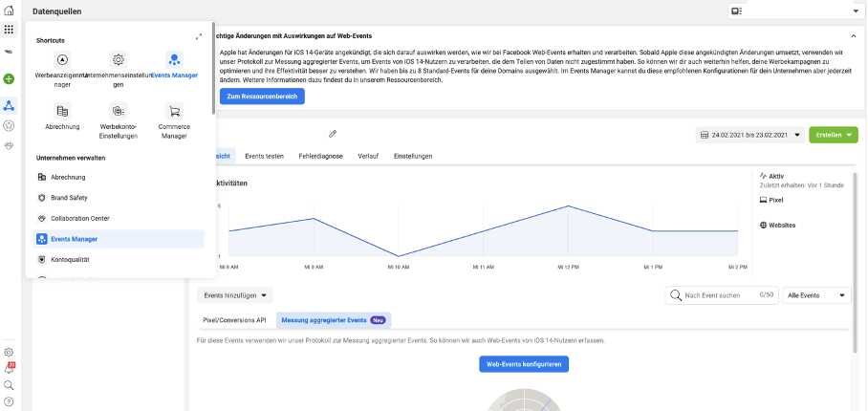The height and width of the screenshot is (411, 868).
Task: Open Unternehmenseinstellungen gear shortcut
Action: [x=118, y=59]
